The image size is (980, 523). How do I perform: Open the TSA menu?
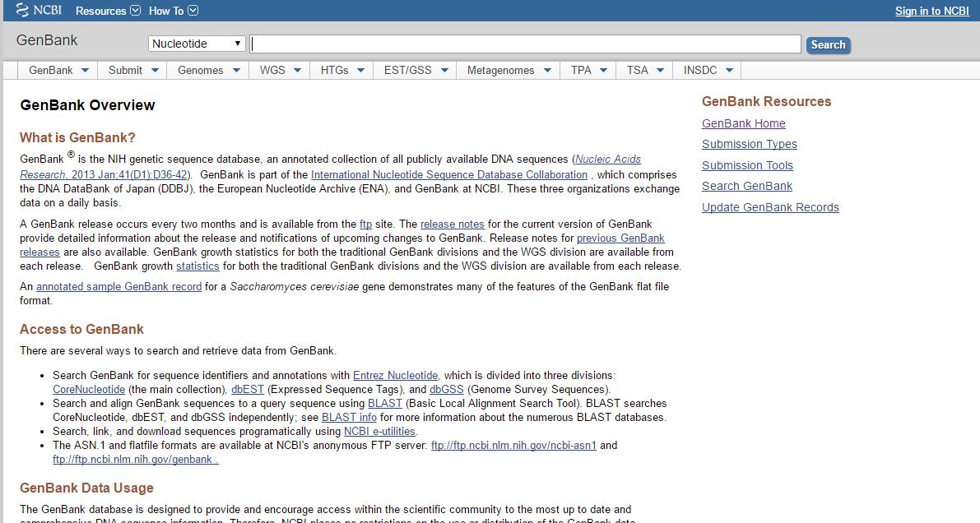point(645,71)
